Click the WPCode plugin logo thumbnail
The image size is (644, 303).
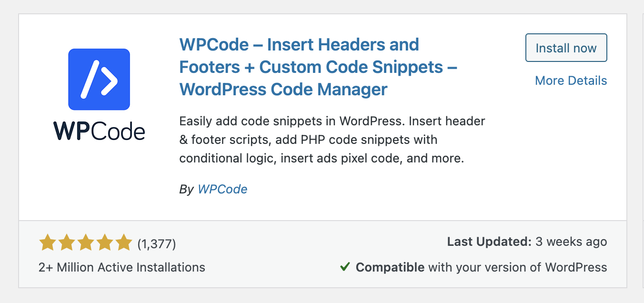coord(99,94)
